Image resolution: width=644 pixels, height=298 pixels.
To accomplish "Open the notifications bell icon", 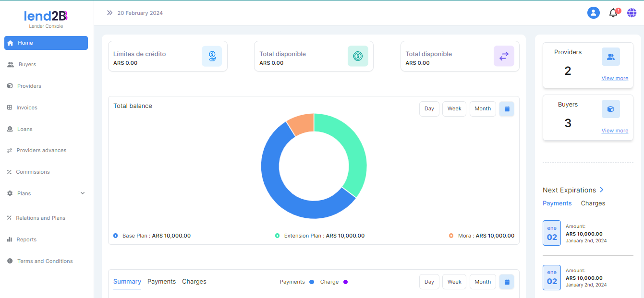I will (x=613, y=13).
